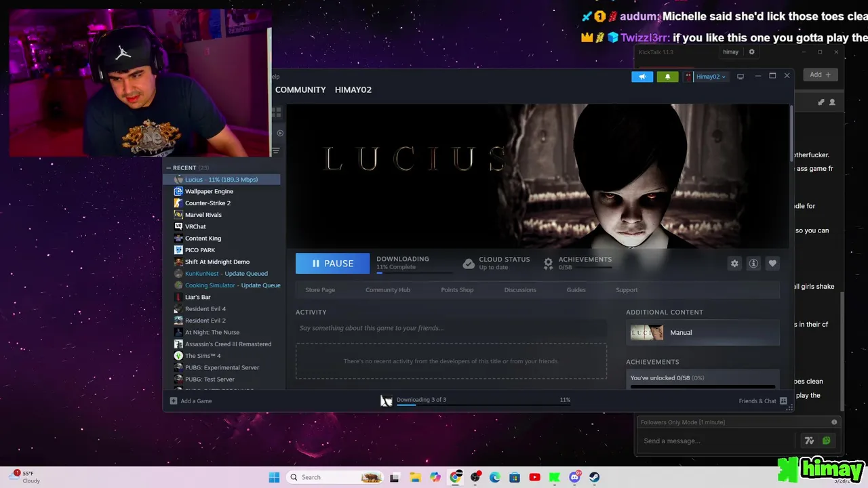
Task: Click Steam library filter lines icon
Action: [x=275, y=150]
